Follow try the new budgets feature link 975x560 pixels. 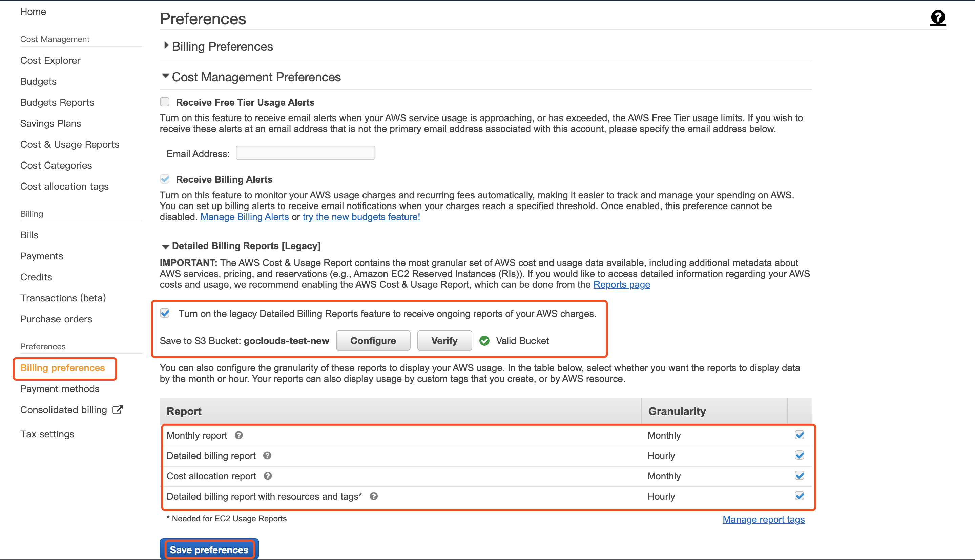361,217
